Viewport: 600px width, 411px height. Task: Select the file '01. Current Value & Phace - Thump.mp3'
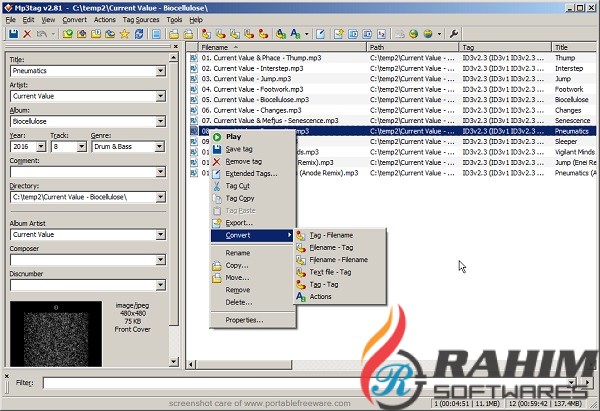[261, 58]
